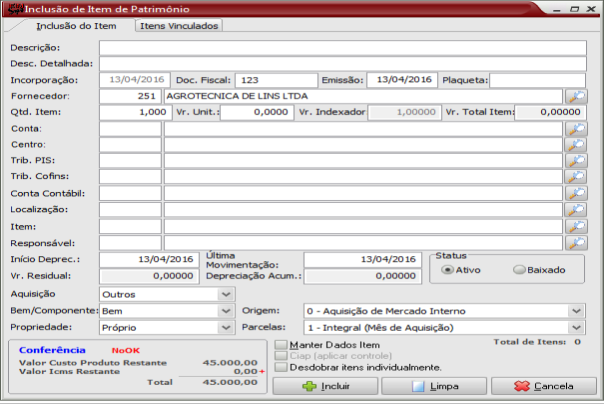Open the Bem/Componente dropdown

[x=226, y=311]
